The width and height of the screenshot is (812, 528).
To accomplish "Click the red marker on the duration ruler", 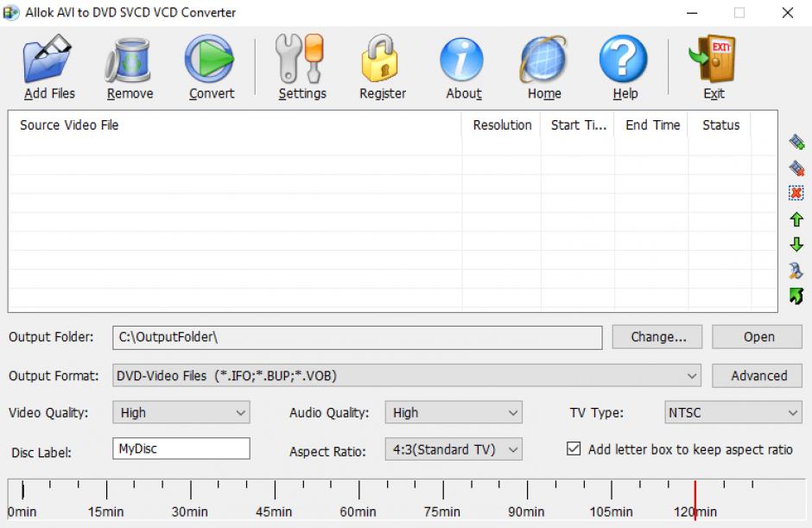I will (695, 499).
